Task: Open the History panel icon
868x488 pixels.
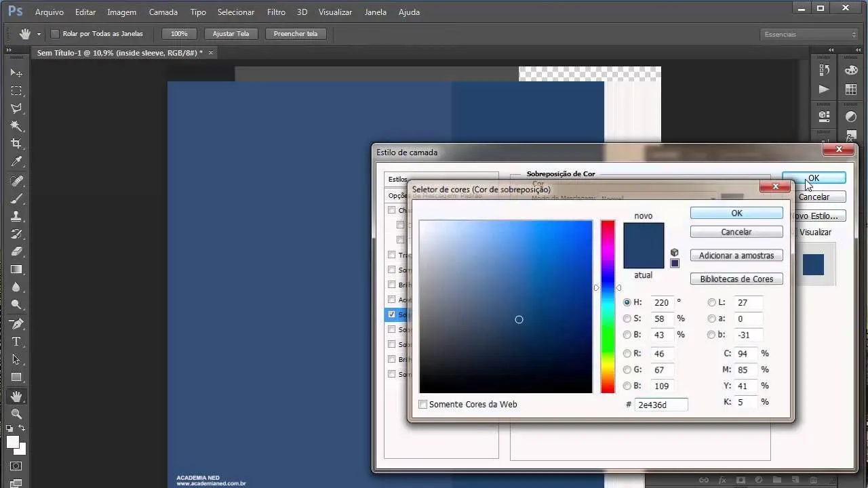Action: tap(824, 70)
